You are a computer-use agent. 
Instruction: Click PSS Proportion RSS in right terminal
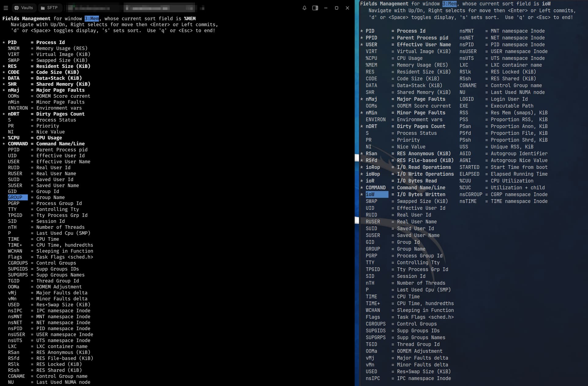coord(503,120)
